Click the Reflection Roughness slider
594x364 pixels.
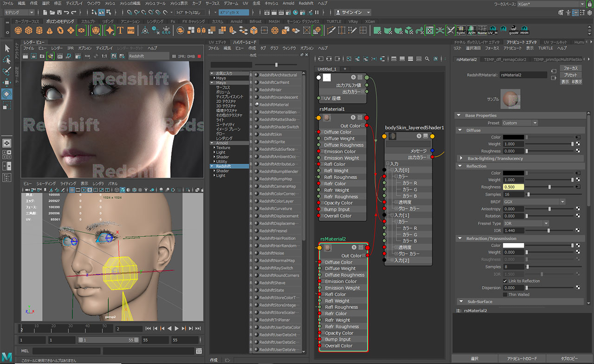click(550, 187)
